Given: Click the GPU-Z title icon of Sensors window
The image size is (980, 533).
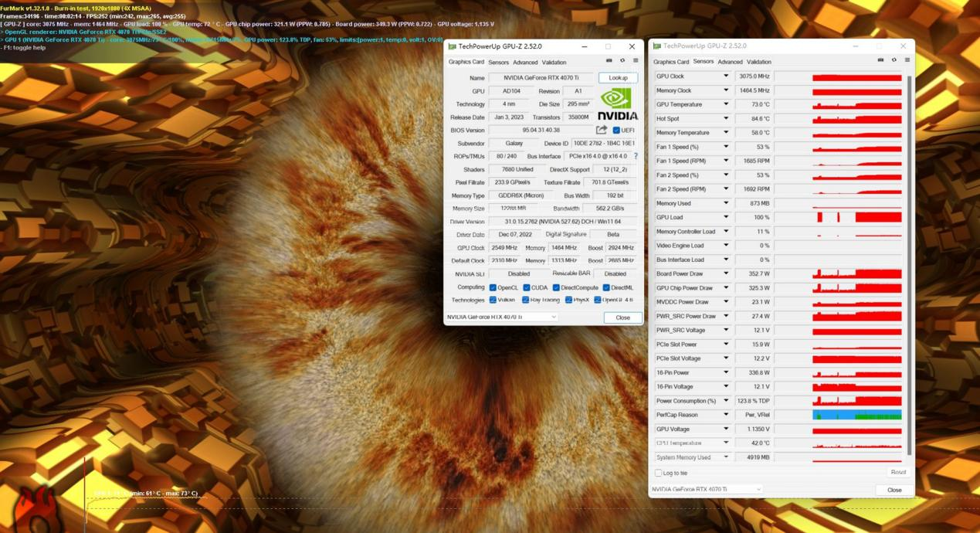Looking at the screenshot, I should 656,46.
